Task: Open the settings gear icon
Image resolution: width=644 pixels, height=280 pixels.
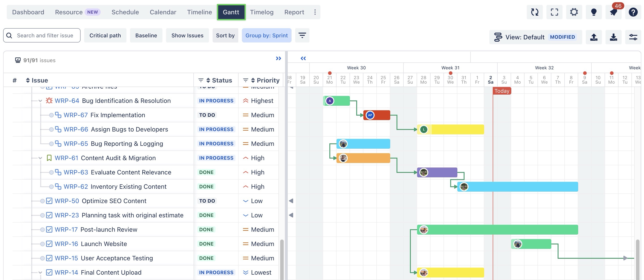Action: [574, 12]
